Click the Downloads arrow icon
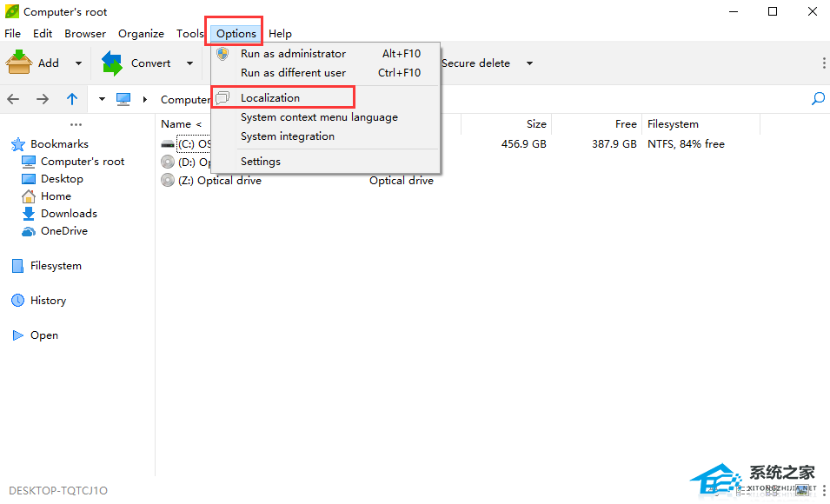Image resolution: width=830 pixels, height=504 pixels. click(x=29, y=214)
